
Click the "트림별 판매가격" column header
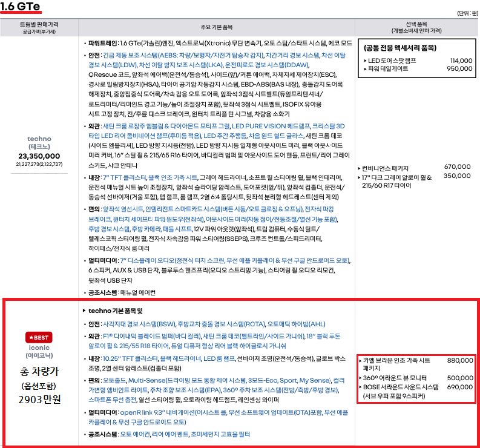(39, 24)
